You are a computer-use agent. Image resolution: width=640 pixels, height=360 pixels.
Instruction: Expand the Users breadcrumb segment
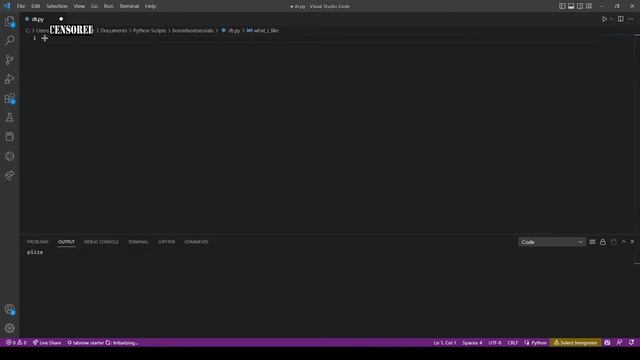coord(42,30)
